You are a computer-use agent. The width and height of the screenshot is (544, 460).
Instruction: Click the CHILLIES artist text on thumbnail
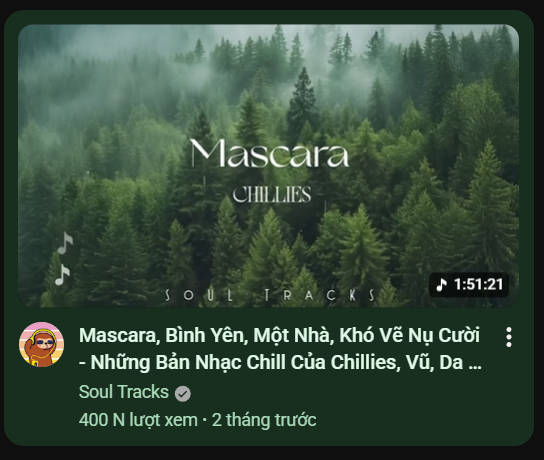pyautogui.click(x=272, y=194)
